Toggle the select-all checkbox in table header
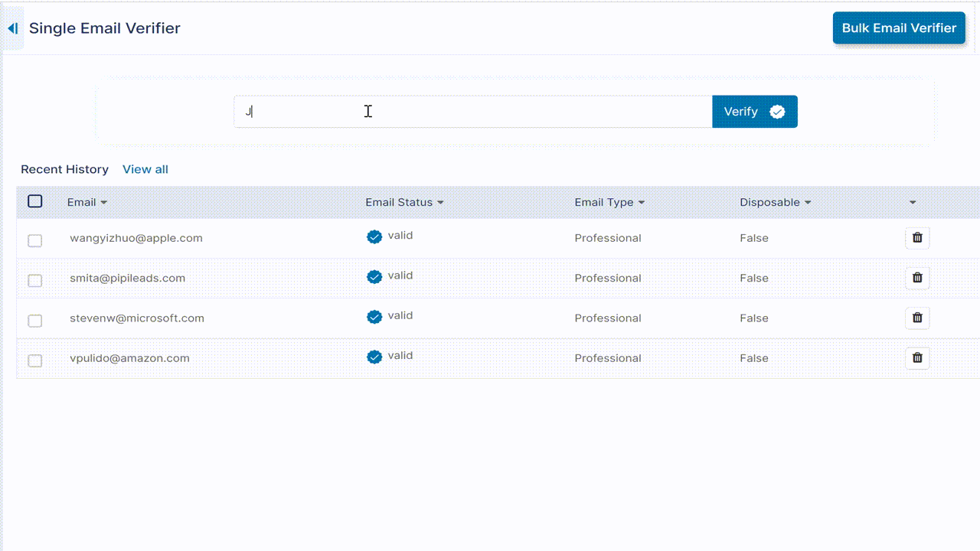980x551 pixels. point(35,201)
